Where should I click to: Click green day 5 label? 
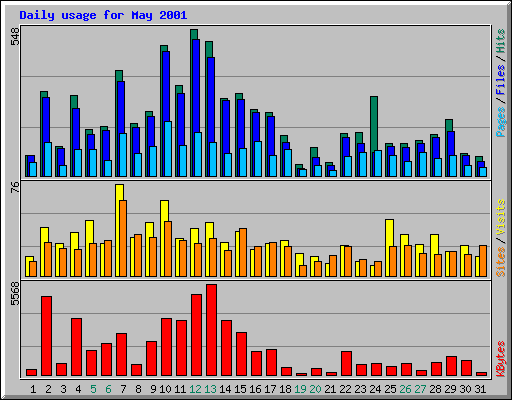pos(93,389)
